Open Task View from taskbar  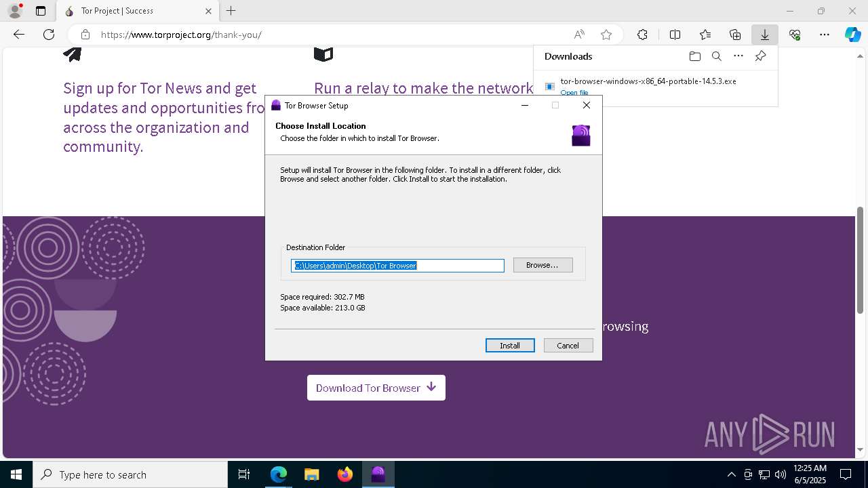tap(244, 474)
